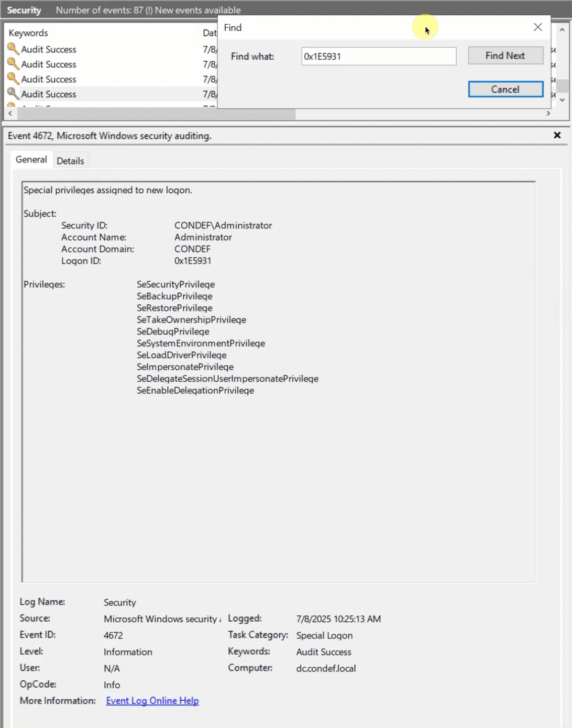Click the left arrow of the horizontal scrollbar
This screenshot has height=728, width=572.
coord(10,114)
